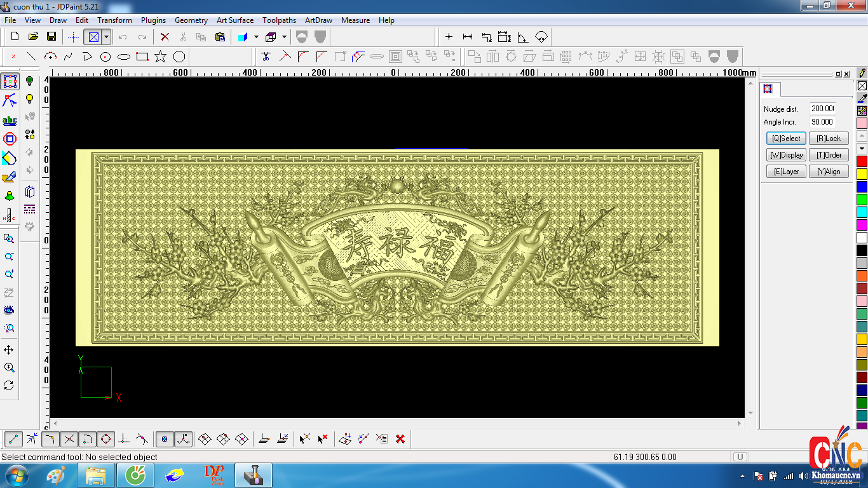Toggle quadrant point snap button
The width and height of the screenshot is (868, 488).
click(x=106, y=438)
